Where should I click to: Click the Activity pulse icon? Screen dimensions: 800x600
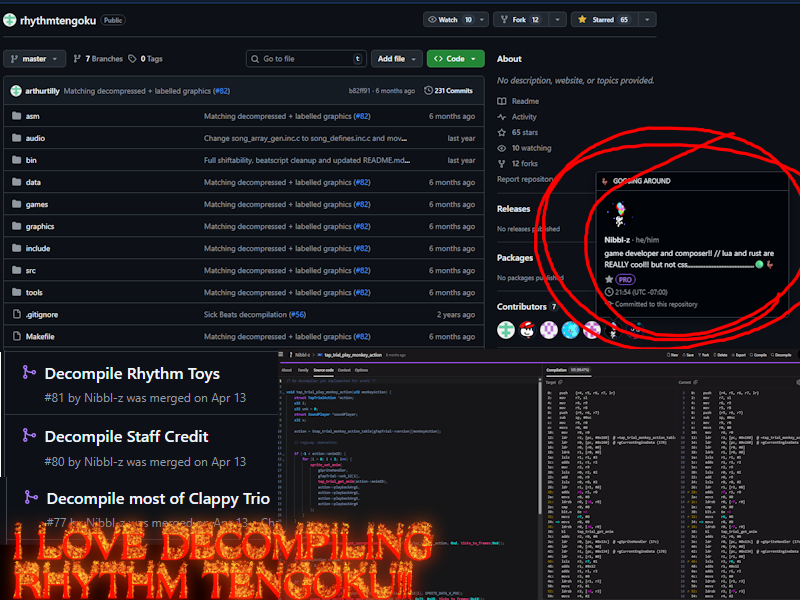pos(503,117)
